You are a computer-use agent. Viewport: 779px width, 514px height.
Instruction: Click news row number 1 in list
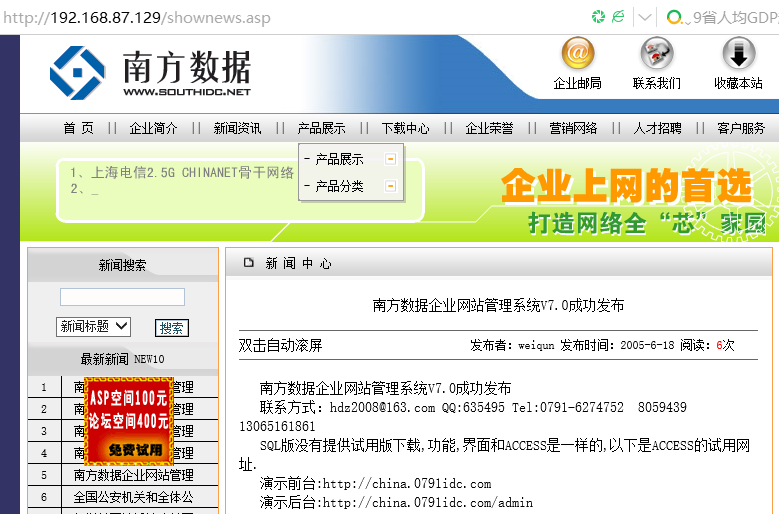click(x=44, y=387)
